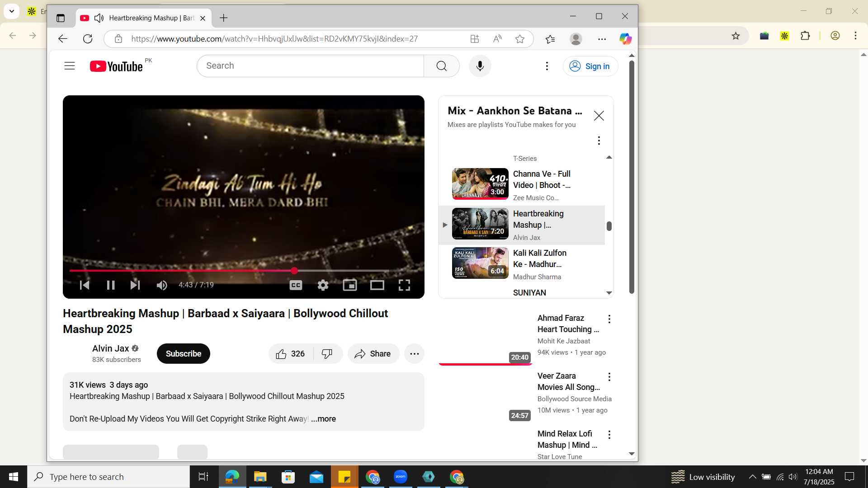Click the Edge address bar URL
This screenshot has height=488, width=868.
274,39
